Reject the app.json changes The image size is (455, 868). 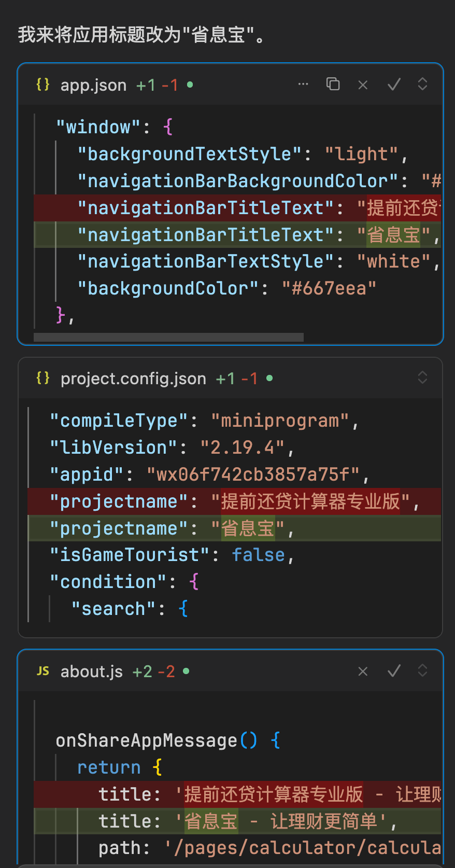pyautogui.click(x=363, y=85)
